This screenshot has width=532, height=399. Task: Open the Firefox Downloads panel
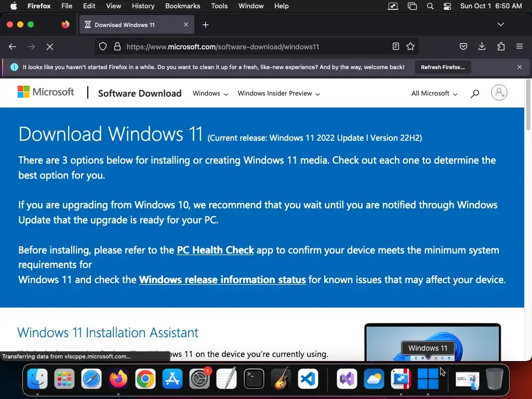click(482, 46)
